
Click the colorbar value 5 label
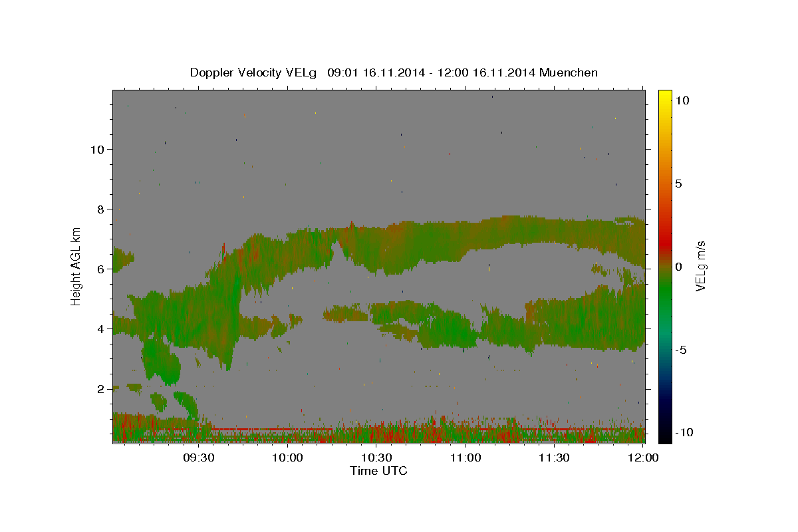click(678, 184)
